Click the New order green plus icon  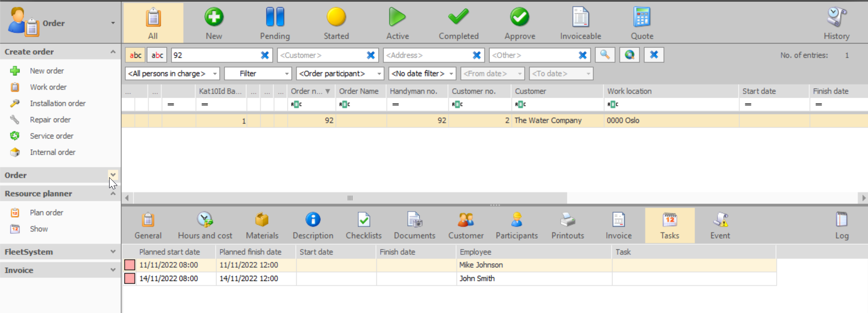(214, 17)
